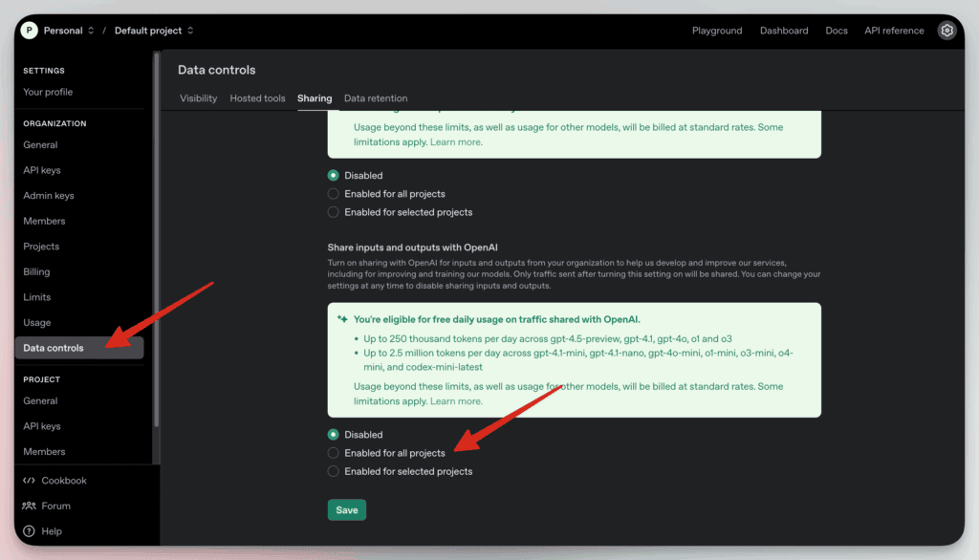The width and height of the screenshot is (979, 560).
Task: Click the Data controls page heading
Action: (217, 70)
